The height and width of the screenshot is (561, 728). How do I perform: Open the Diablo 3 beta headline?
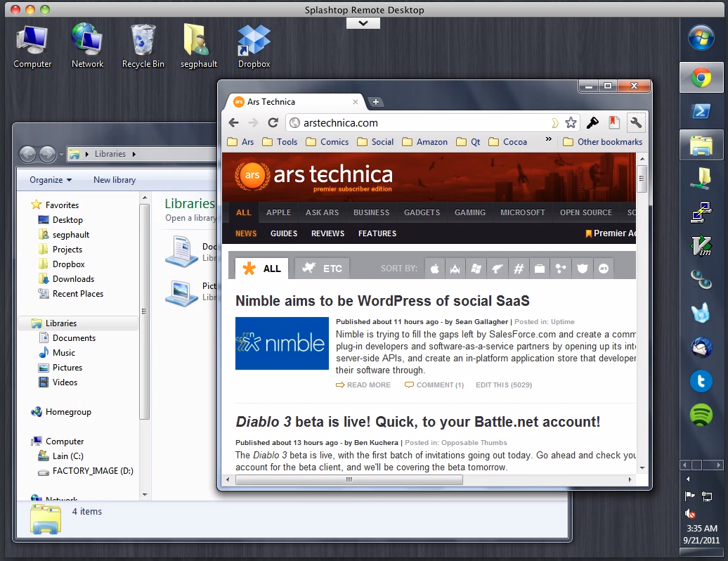pyautogui.click(x=418, y=421)
